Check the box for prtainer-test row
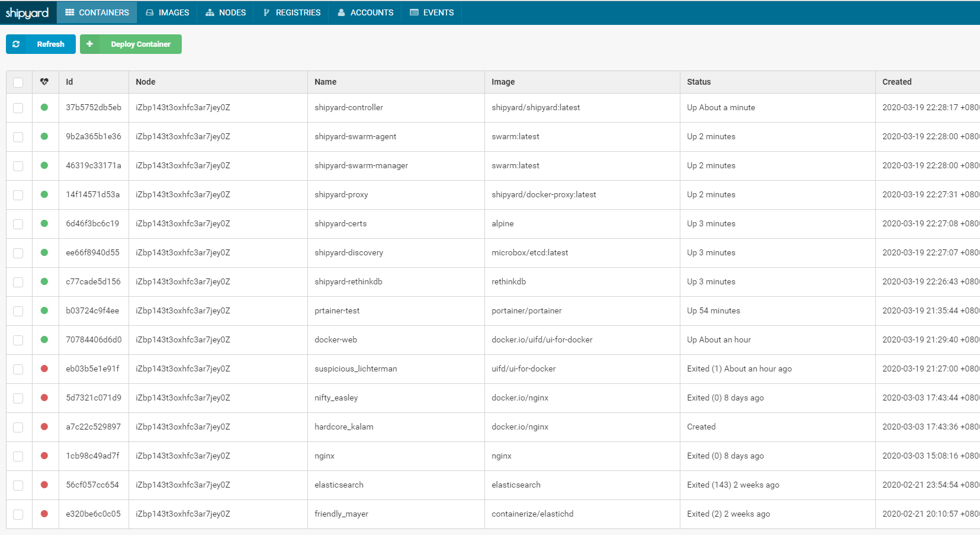 click(18, 311)
